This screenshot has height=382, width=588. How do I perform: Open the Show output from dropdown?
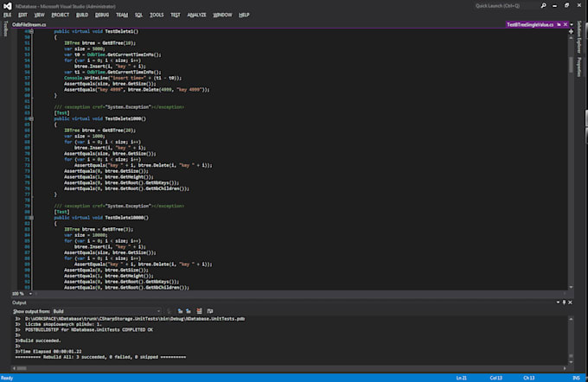point(107,311)
